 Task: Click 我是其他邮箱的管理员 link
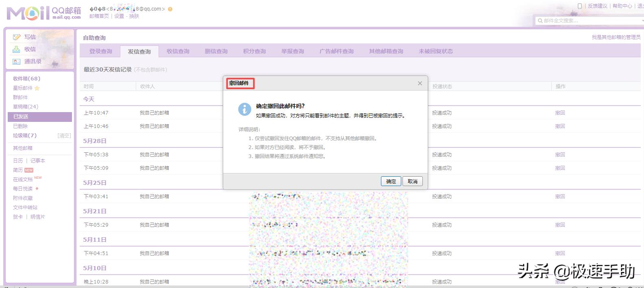coord(616,37)
